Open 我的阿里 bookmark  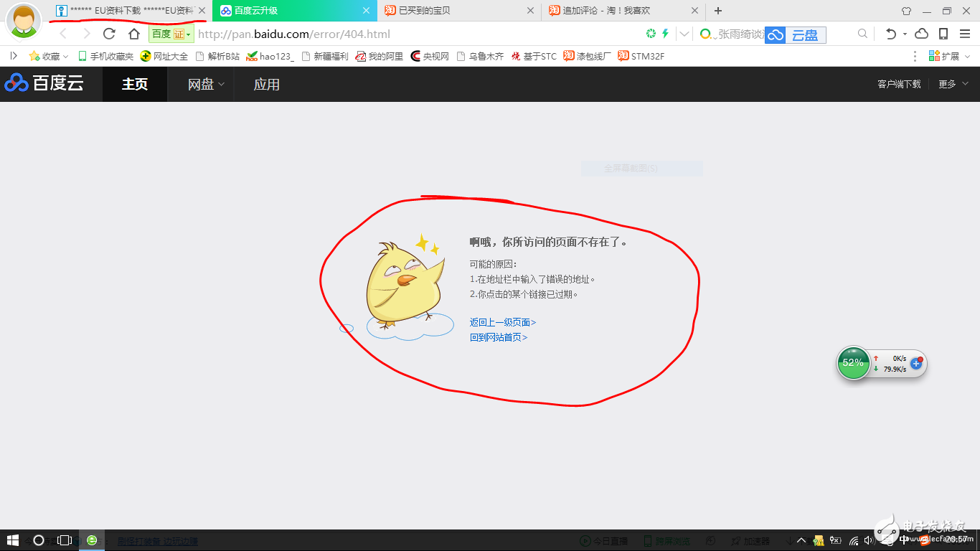point(380,56)
